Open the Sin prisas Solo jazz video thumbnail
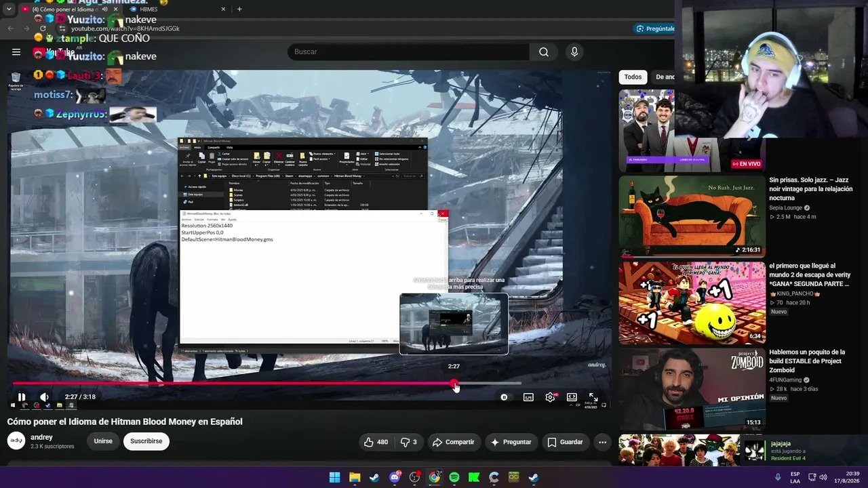Viewport: 868px width, 488px height. point(692,217)
